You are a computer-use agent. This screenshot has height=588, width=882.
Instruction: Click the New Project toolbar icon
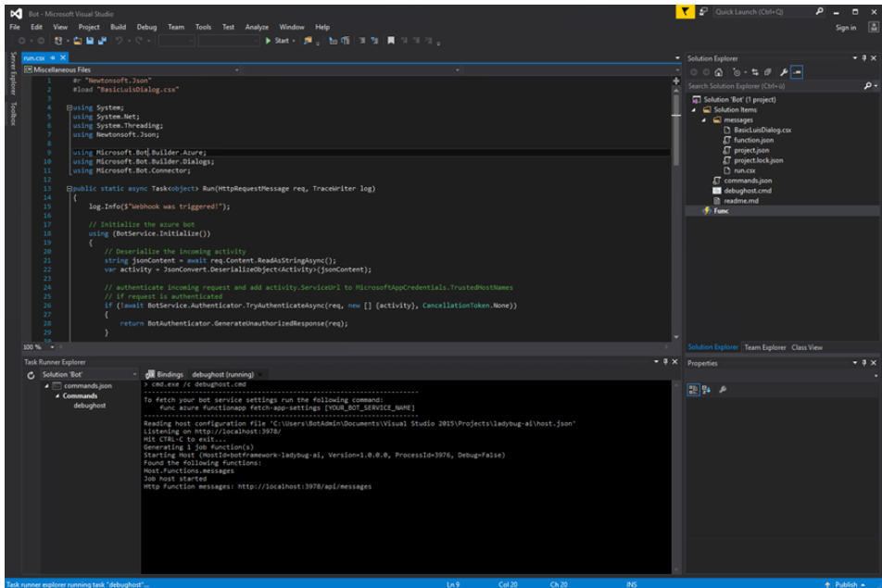[58, 41]
